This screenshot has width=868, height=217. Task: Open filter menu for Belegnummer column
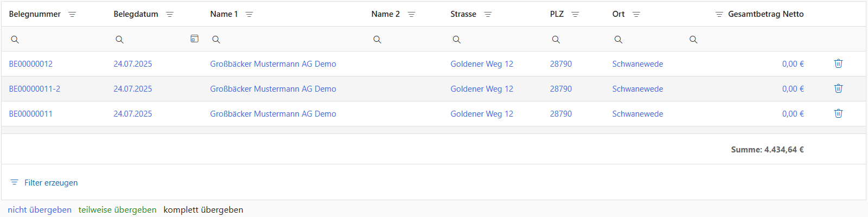pos(72,15)
